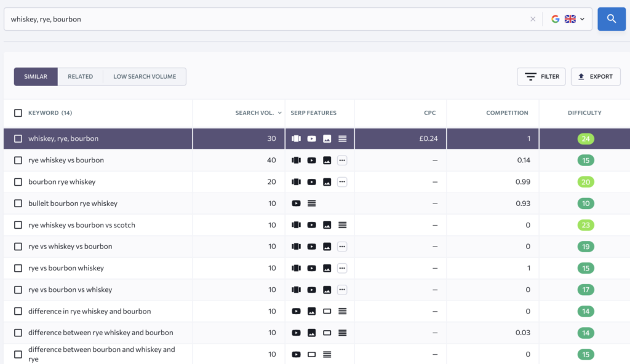Check 'difference in rye whiskey and bourbon' checkbox

pos(18,311)
